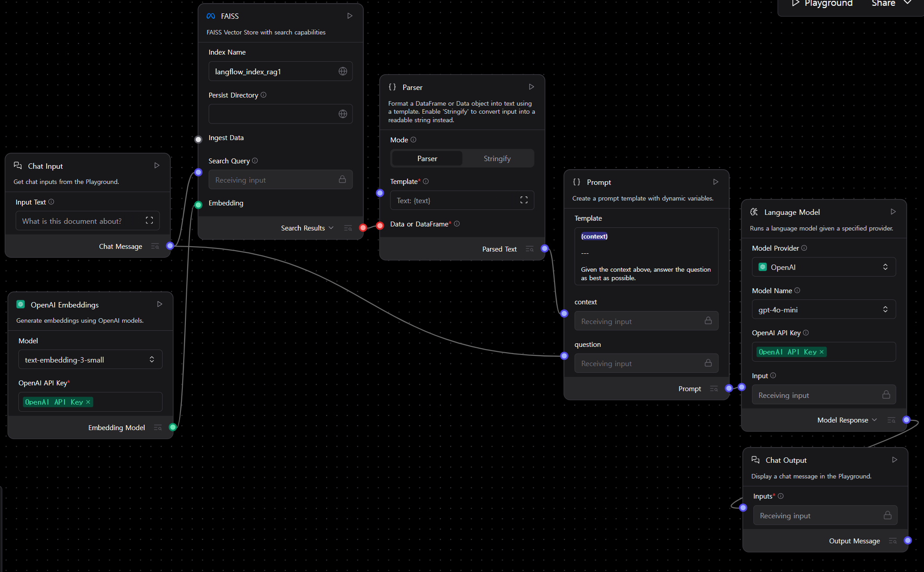Screen dimensions: 924x572
Task: Open the Playground
Action: click(x=822, y=4)
